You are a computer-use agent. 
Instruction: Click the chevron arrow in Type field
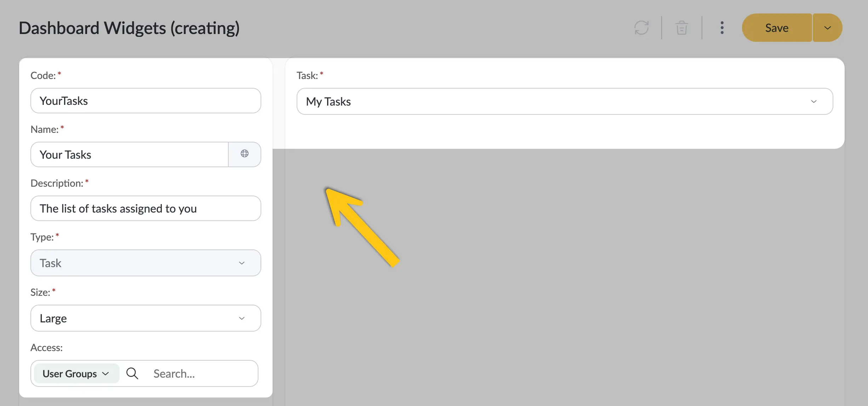point(242,263)
